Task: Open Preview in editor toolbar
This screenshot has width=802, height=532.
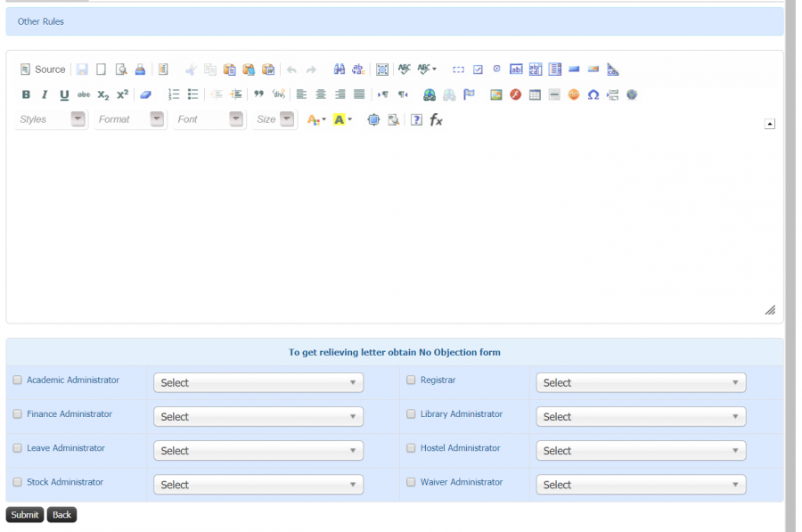Action: [x=120, y=69]
